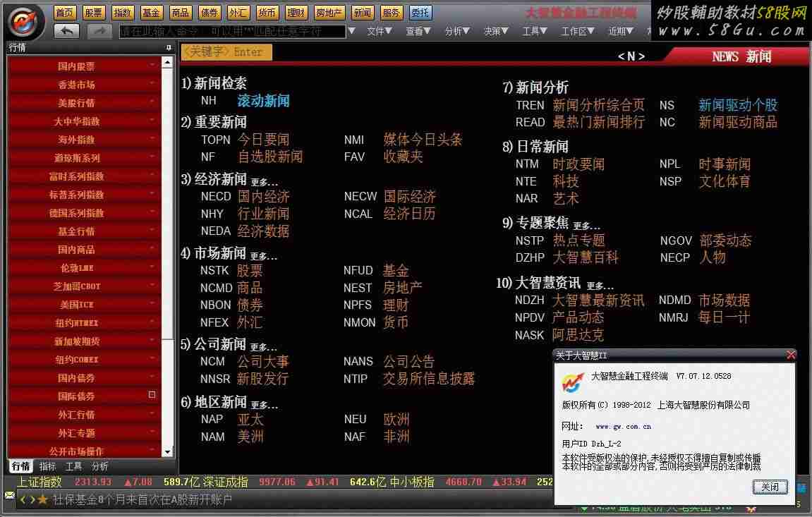Click the 外汇 toolbar button
The width and height of the screenshot is (812, 517).
238,13
